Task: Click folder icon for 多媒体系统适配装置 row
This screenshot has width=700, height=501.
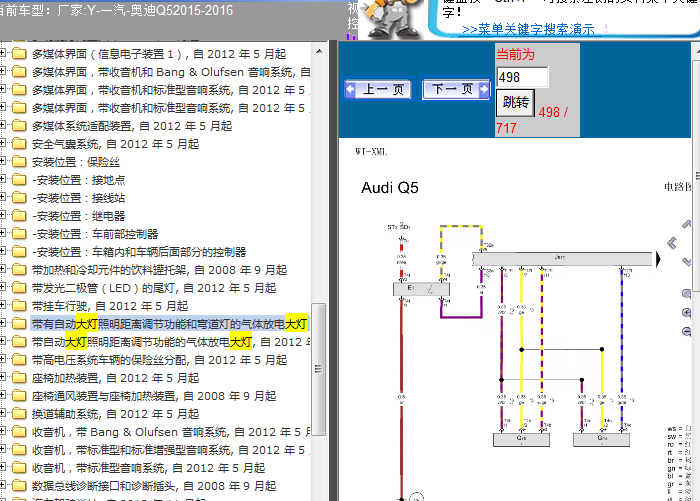Action: point(19,126)
